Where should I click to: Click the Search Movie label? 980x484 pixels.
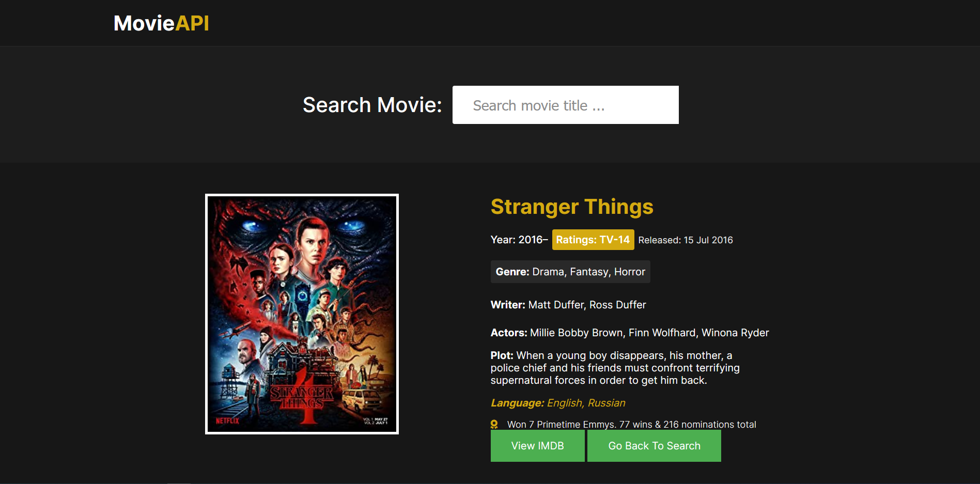pyautogui.click(x=372, y=105)
